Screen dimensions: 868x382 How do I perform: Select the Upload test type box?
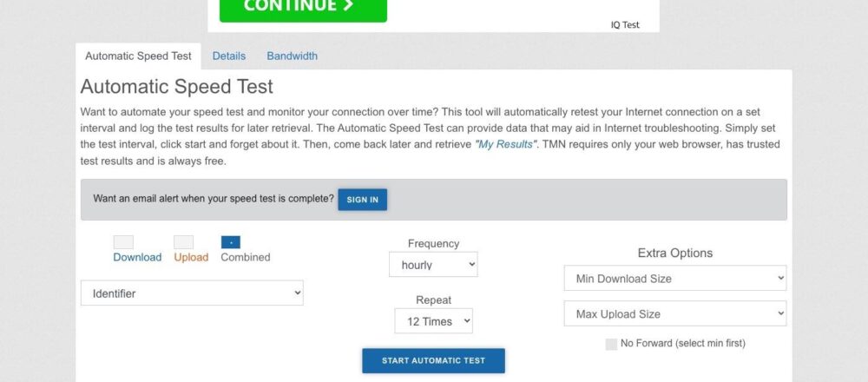click(183, 242)
